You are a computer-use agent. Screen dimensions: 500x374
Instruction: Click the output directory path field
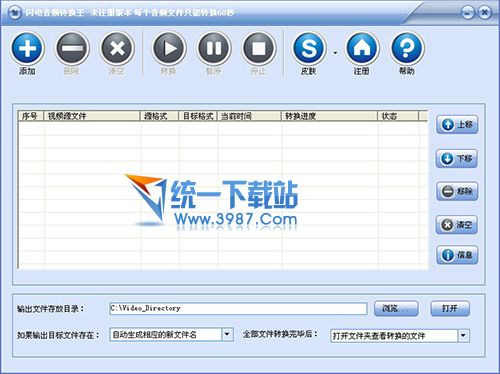pyautogui.click(x=238, y=308)
